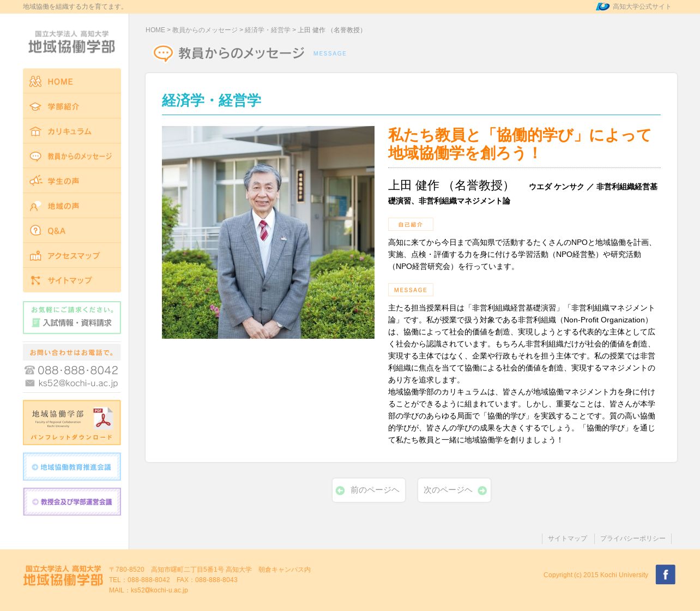Click the 前のページへ button
This screenshot has width=700, height=611.
pyautogui.click(x=369, y=490)
